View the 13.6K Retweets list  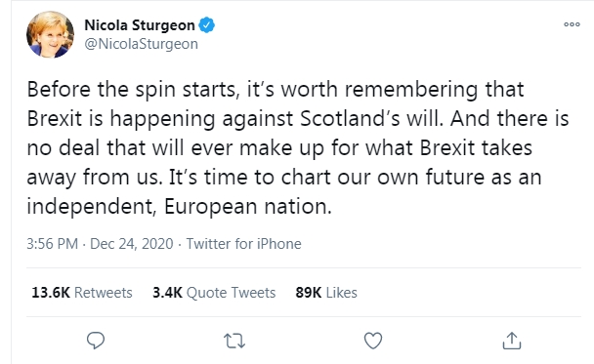coord(82,293)
